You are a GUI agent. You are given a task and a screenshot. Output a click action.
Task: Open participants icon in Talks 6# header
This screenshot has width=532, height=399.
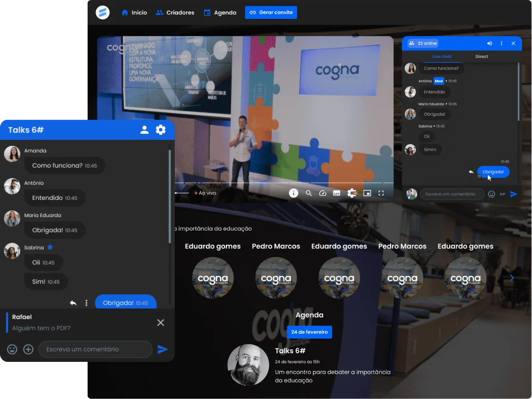(x=144, y=130)
